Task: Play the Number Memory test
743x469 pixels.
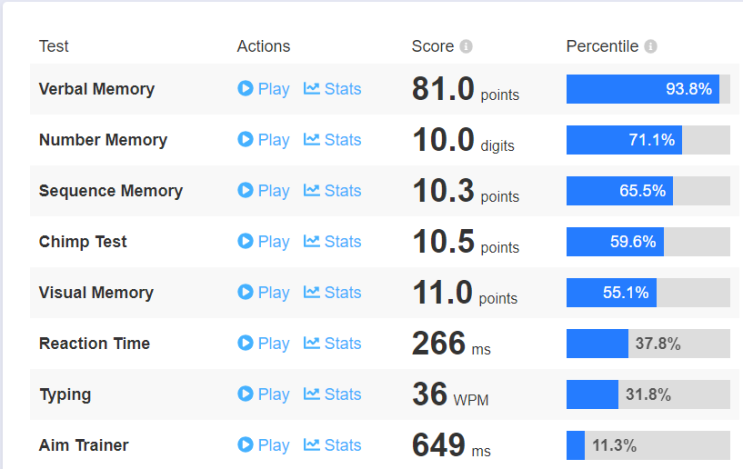Action: [264, 140]
